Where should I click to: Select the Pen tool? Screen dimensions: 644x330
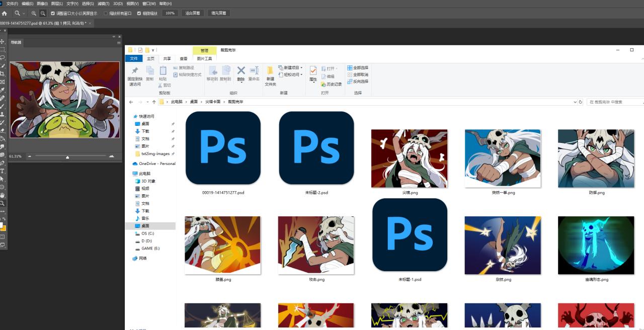click(3, 163)
